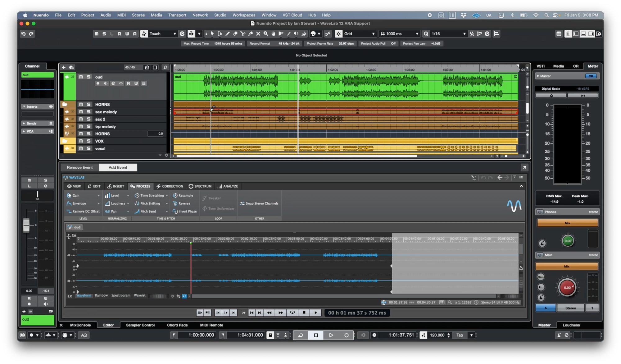The image size is (621, 364).
Task: Select the Zoom magnifier tool
Action: pos(266,34)
